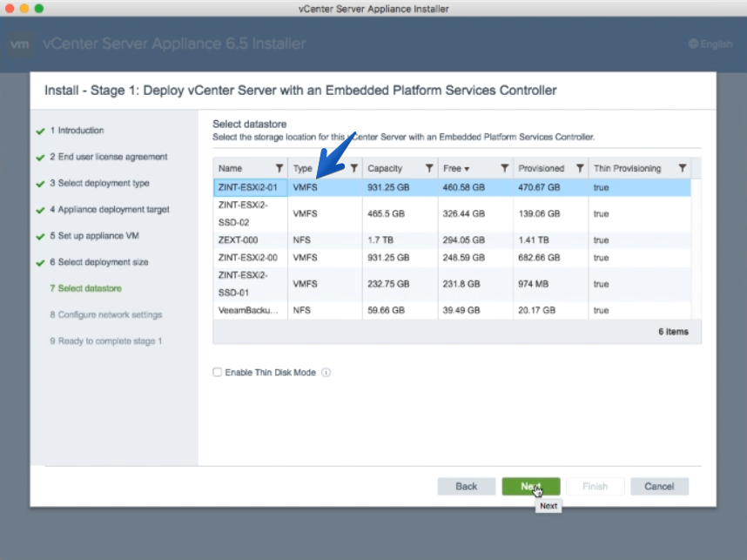This screenshot has height=560, width=747.
Task: Select the ZINT-ESXi2-01 datastore row
Action: click(x=452, y=187)
